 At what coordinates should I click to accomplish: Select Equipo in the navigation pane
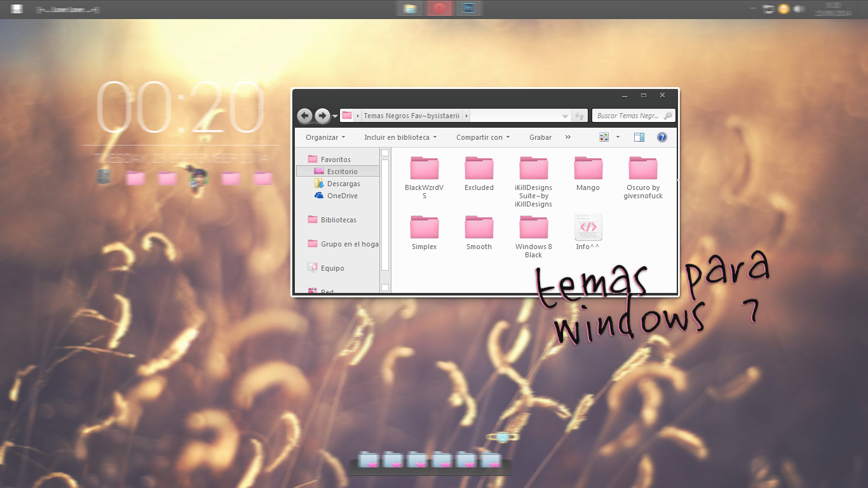coord(326,268)
